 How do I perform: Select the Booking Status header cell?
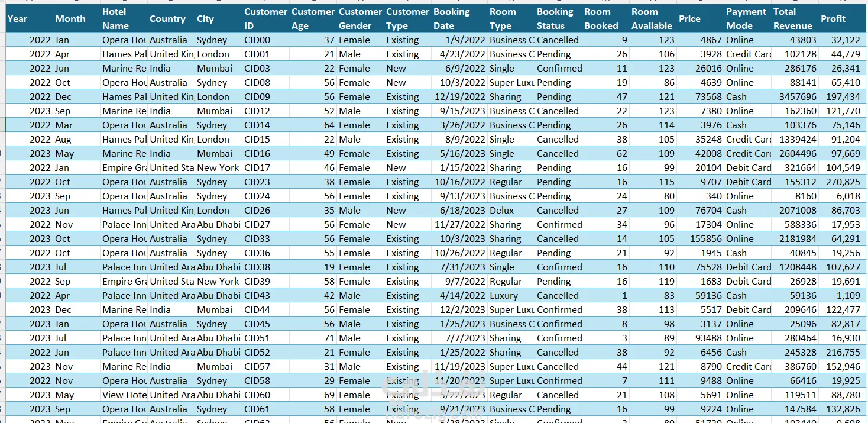pyautogui.click(x=558, y=18)
